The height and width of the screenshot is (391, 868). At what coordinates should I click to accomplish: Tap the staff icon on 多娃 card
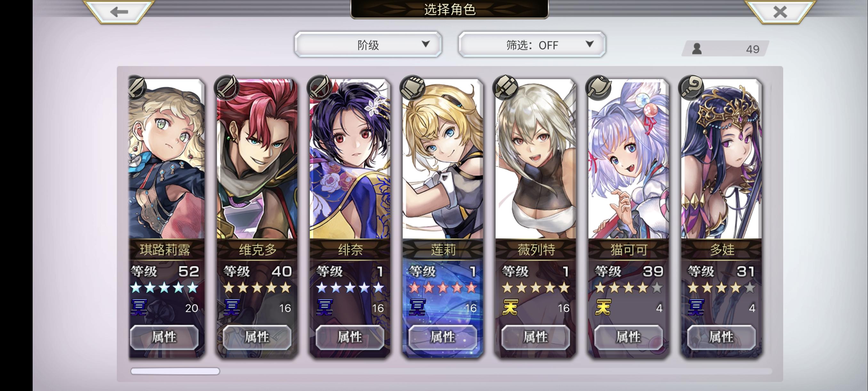point(691,87)
